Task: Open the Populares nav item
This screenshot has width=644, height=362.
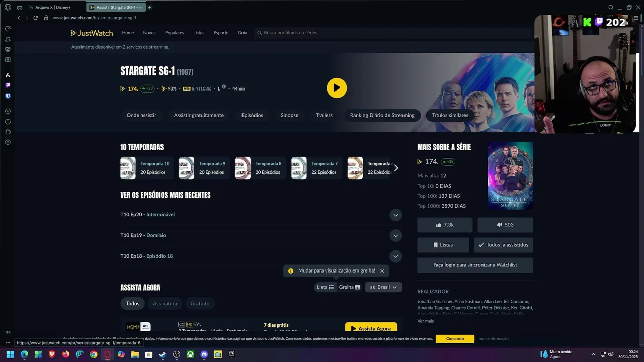Action: click(x=175, y=33)
